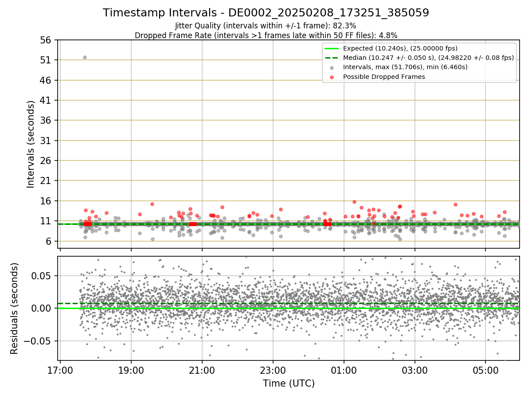
Task: Click the '01:00' x-axis tick label
Action: 344,370
